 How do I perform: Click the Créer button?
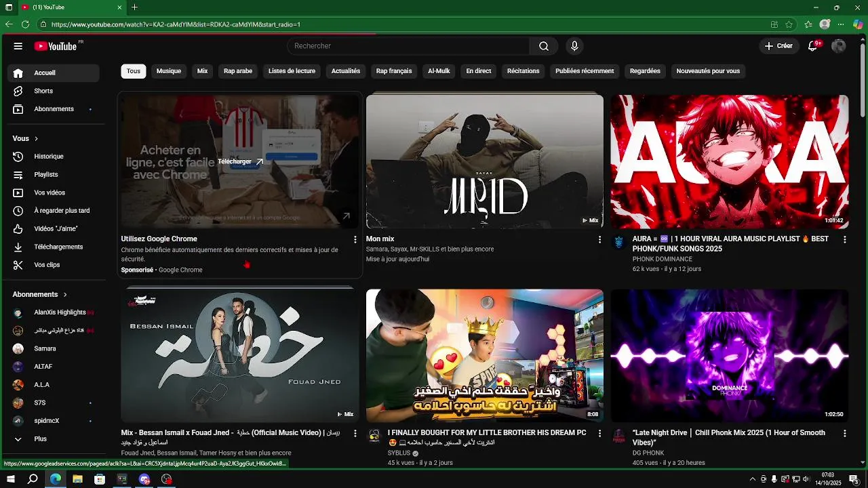pos(778,46)
